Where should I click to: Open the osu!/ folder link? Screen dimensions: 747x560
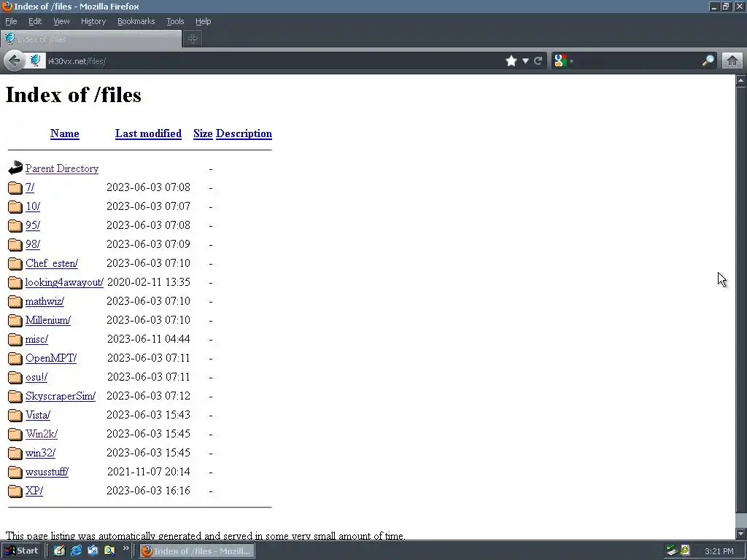coord(36,377)
